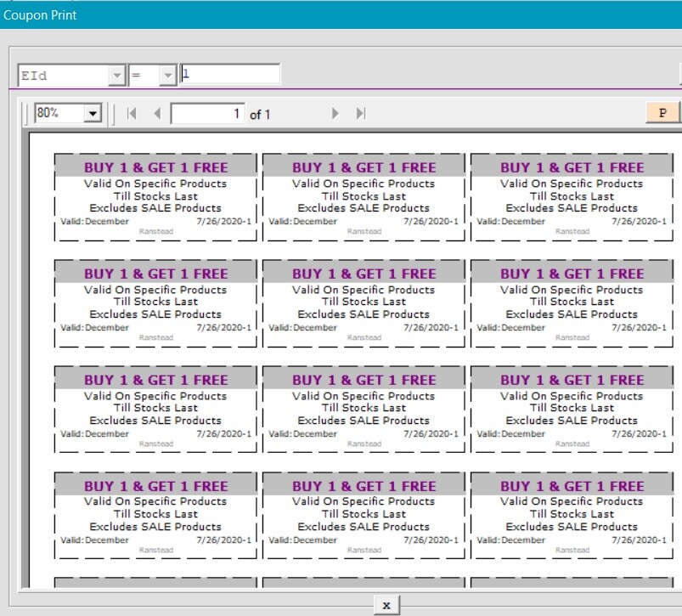Click 'of 1' page count text
This screenshot has width=682, height=616.
(260, 115)
